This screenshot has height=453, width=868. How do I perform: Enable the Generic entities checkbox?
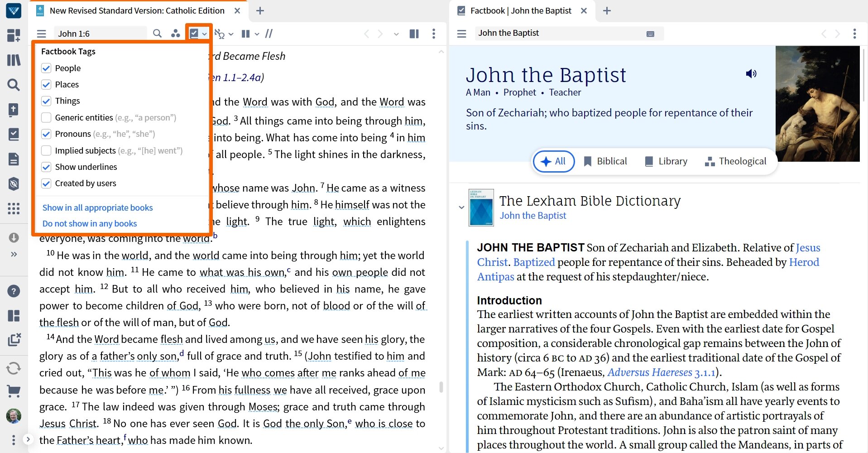[46, 117]
